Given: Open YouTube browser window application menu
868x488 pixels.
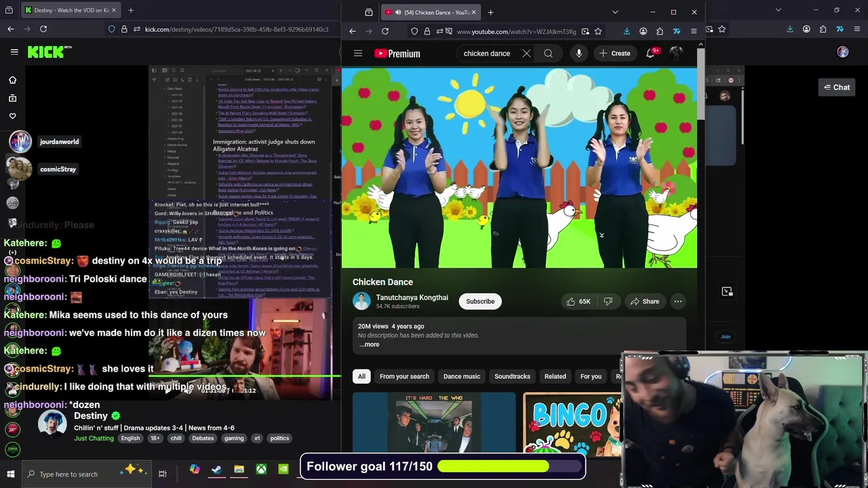Looking at the screenshot, I should pyautogui.click(x=693, y=31).
